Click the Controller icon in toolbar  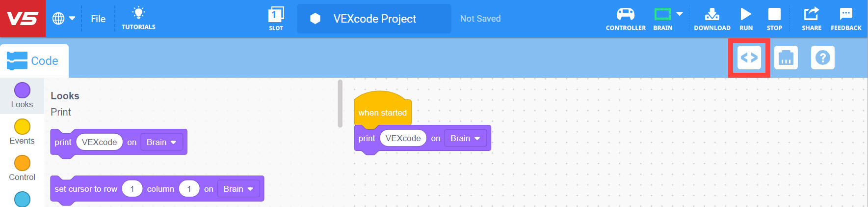point(625,19)
